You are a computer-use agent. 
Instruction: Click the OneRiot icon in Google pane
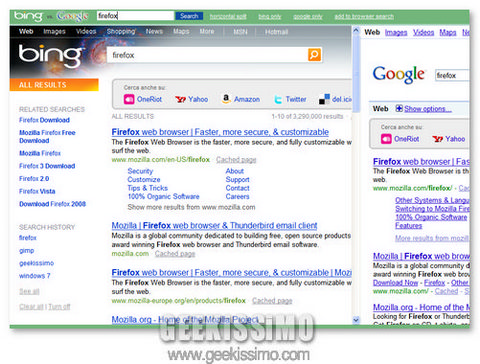[386, 139]
